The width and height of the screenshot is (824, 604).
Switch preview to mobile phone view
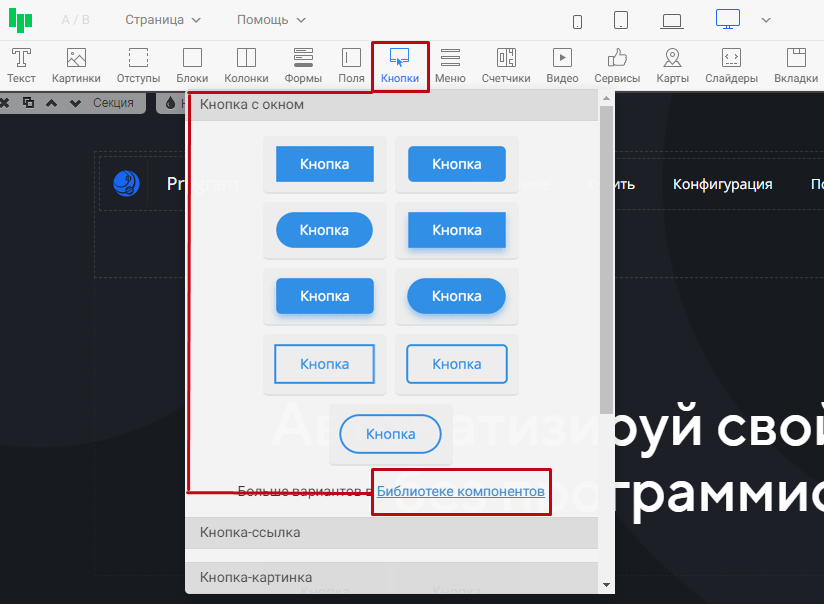[x=577, y=21]
